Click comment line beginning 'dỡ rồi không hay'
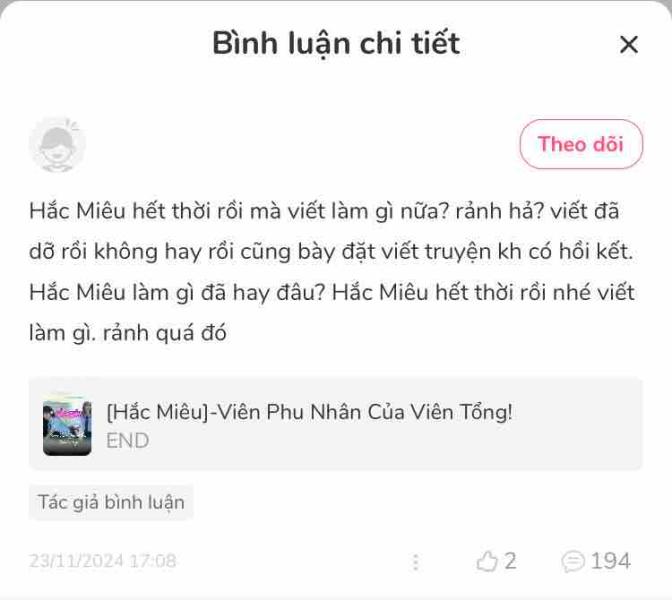672x600 pixels. [331, 252]
